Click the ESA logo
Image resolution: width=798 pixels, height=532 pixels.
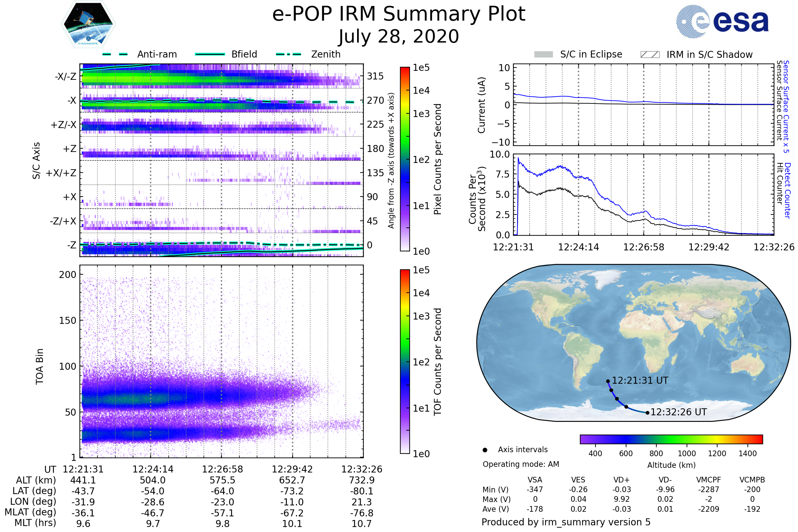[x=722, y=21]
